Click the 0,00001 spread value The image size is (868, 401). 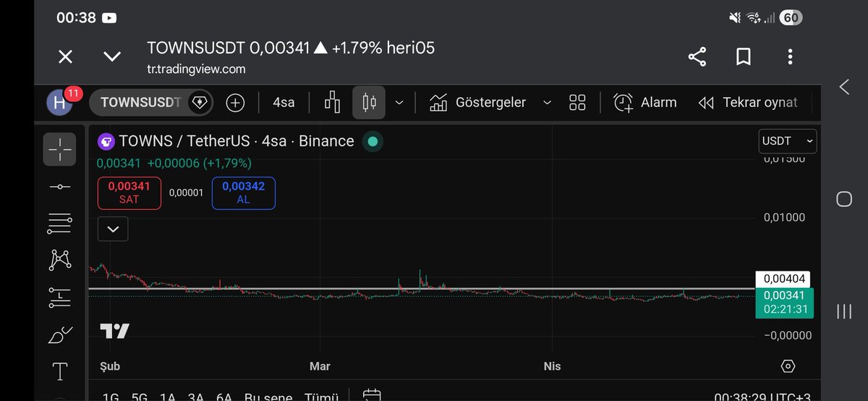coord(186,193)
